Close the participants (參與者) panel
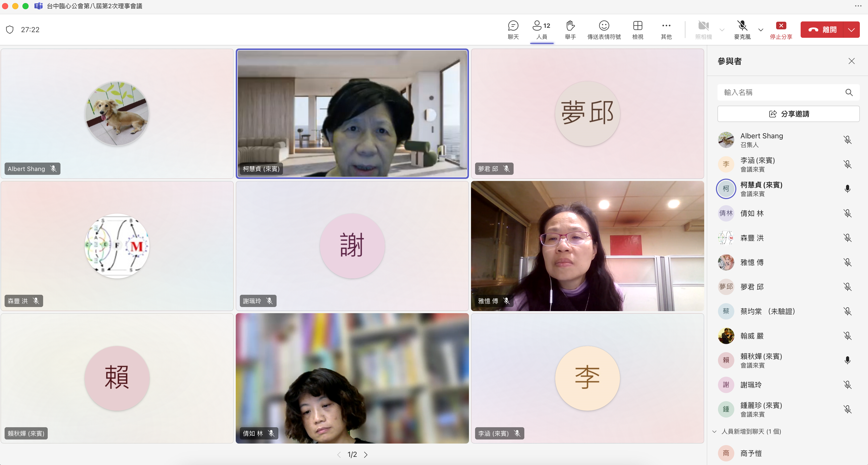This screenshot has height=465, width=868. point(851,61)
